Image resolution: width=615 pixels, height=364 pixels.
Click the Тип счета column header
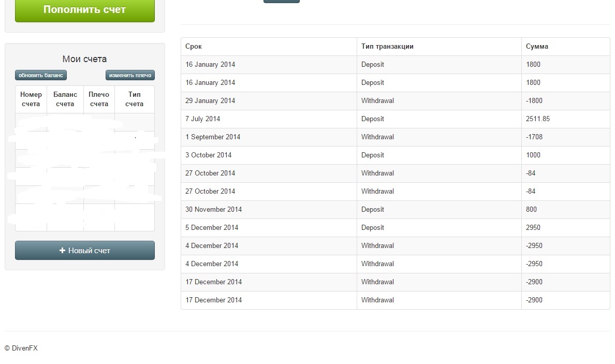[134, 99]
